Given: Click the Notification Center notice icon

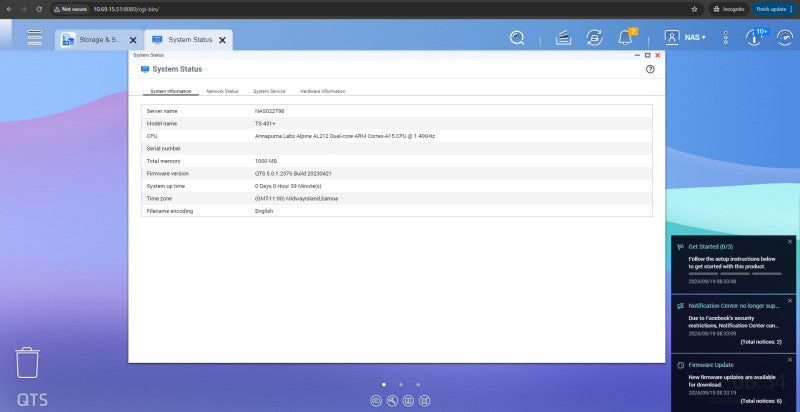Looking at the screenshot, I should point(680,306).
